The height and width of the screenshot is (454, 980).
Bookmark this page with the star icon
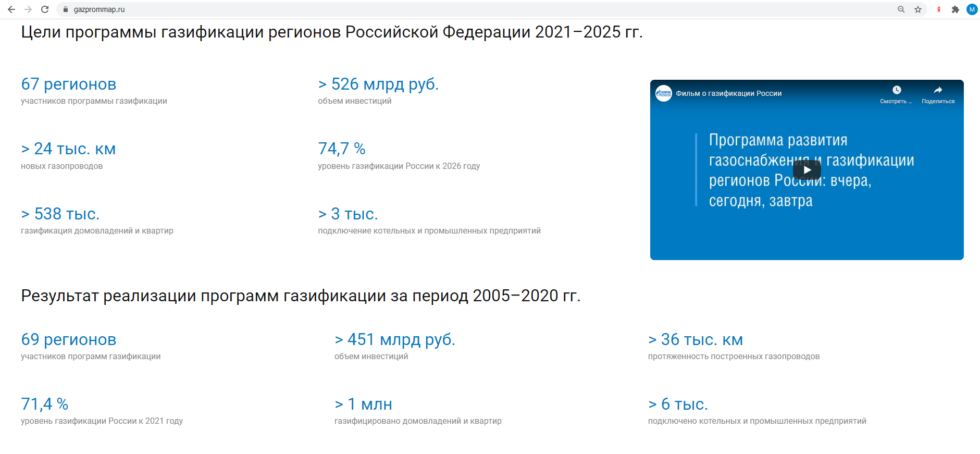(x=918, y=9)
